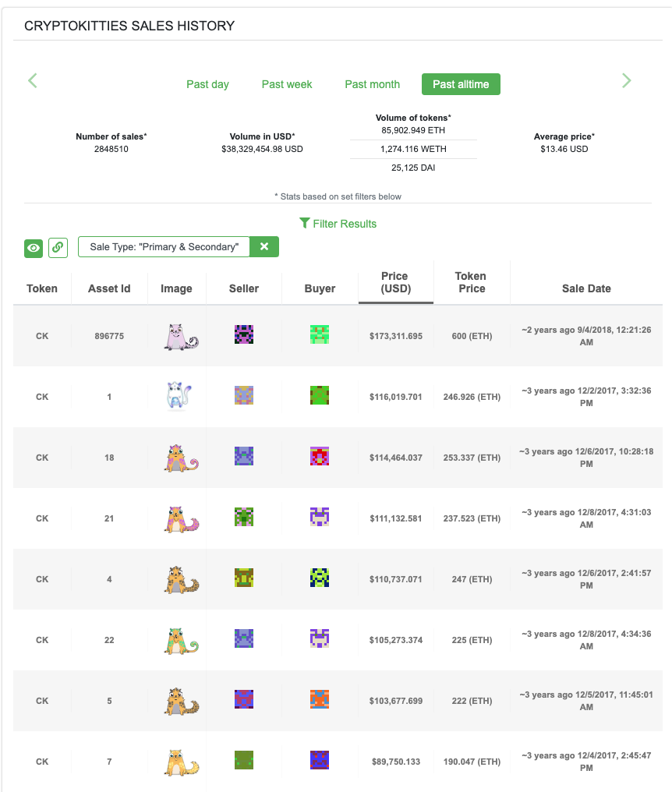Sort by Token column header

pyautogui.click(x=42, y=288)
